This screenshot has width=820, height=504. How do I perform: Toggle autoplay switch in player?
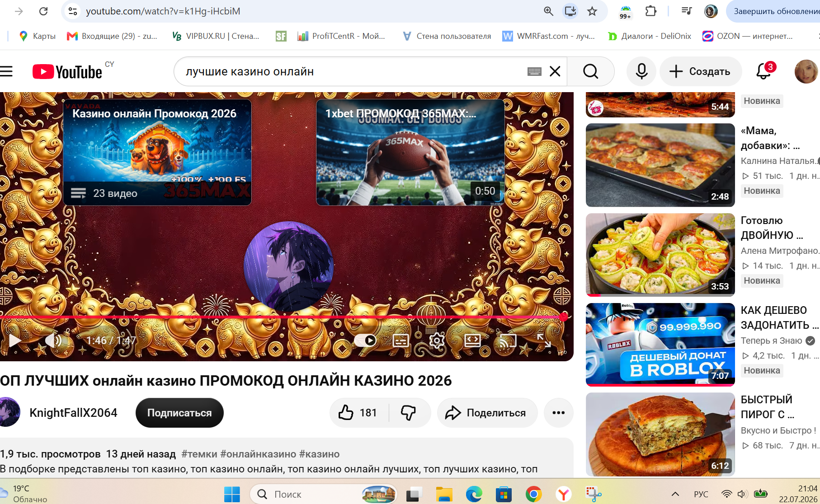point(365,340)
